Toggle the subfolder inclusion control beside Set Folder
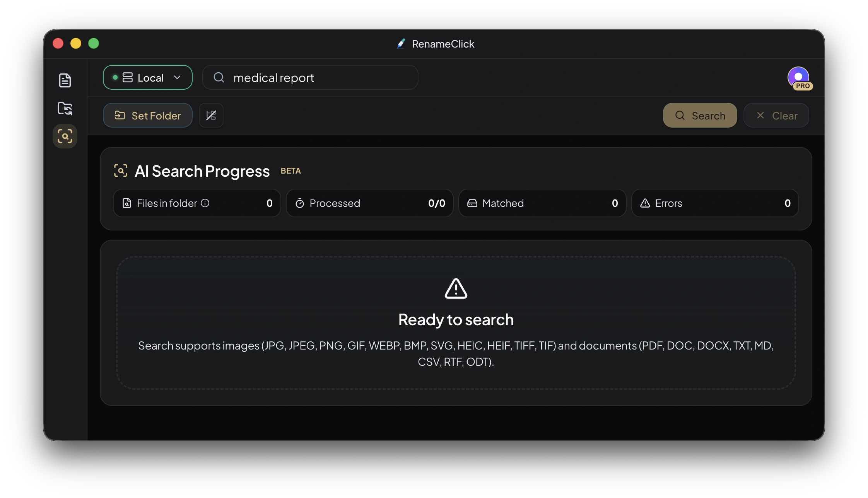868x498 pixels. tap(211, 115)
